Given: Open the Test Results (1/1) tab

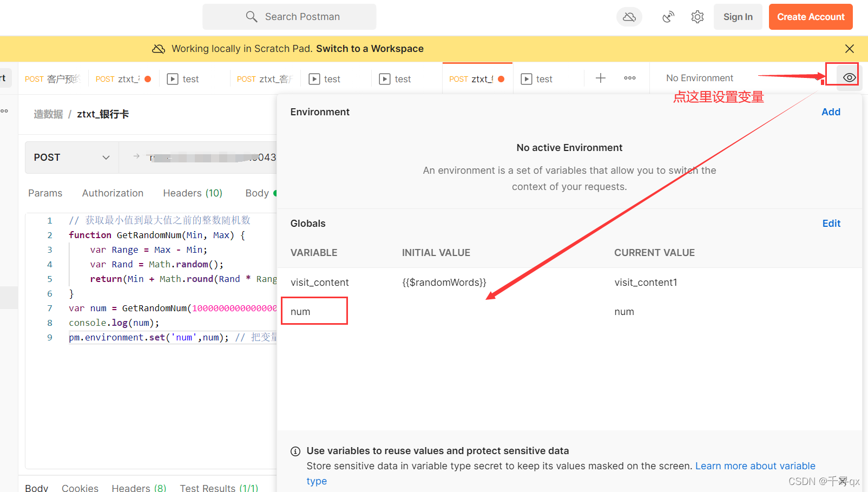Looking at the screenshot, I should (x=219, y=488).
